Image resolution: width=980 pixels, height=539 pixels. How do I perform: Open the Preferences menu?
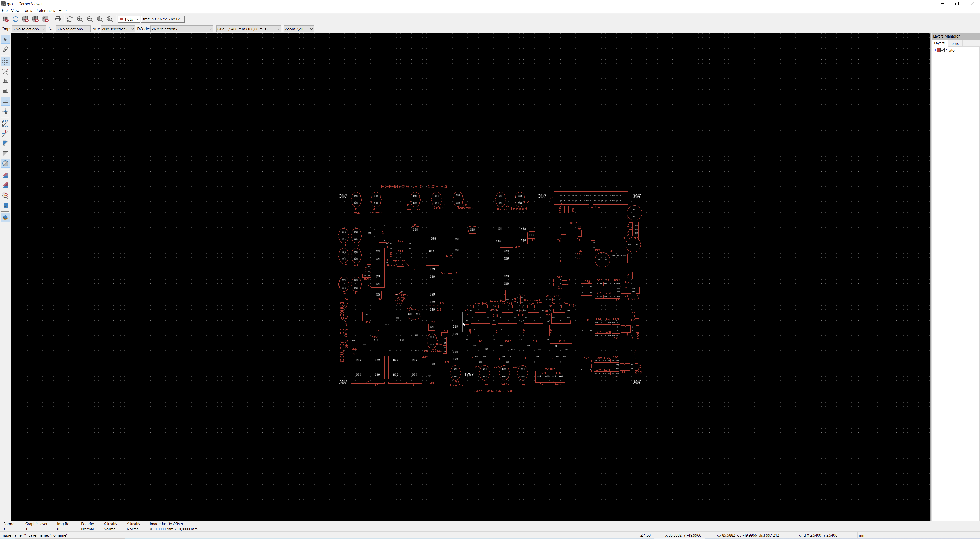coord(45,11)
